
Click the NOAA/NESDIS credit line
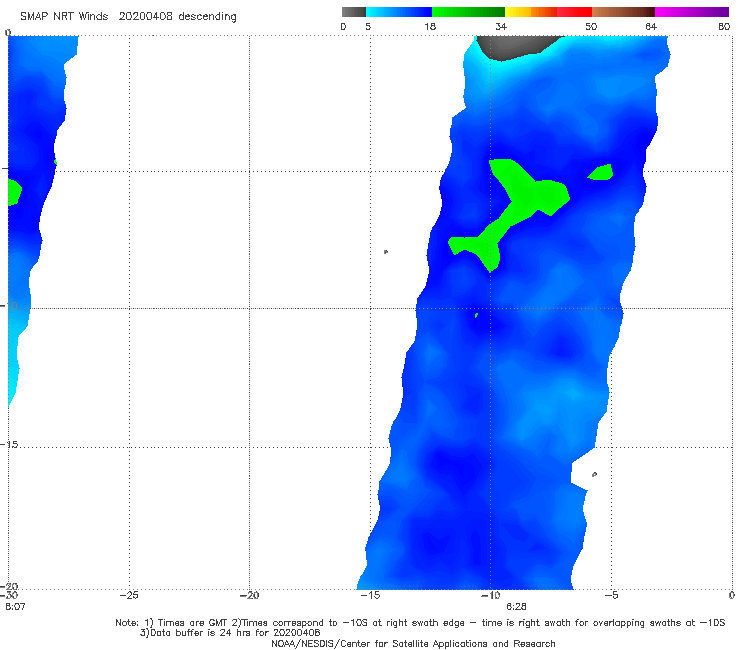(413, 644)
